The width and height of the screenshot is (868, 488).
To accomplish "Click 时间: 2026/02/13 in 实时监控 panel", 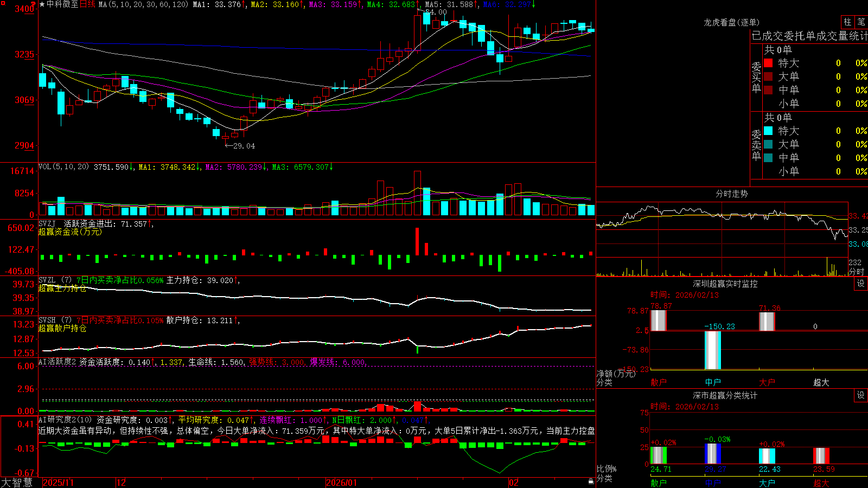I will [x=685, y=295].
